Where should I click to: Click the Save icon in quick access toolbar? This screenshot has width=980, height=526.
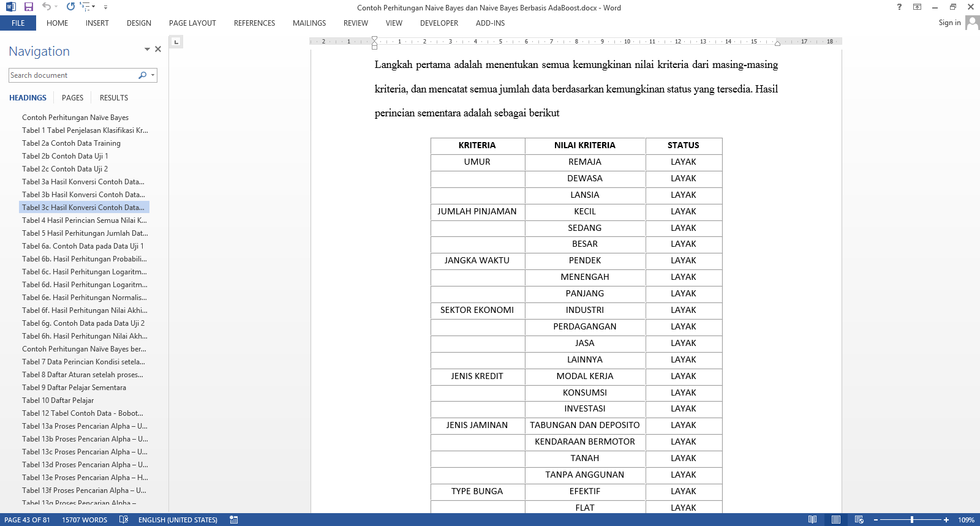(x=28, y=7)
